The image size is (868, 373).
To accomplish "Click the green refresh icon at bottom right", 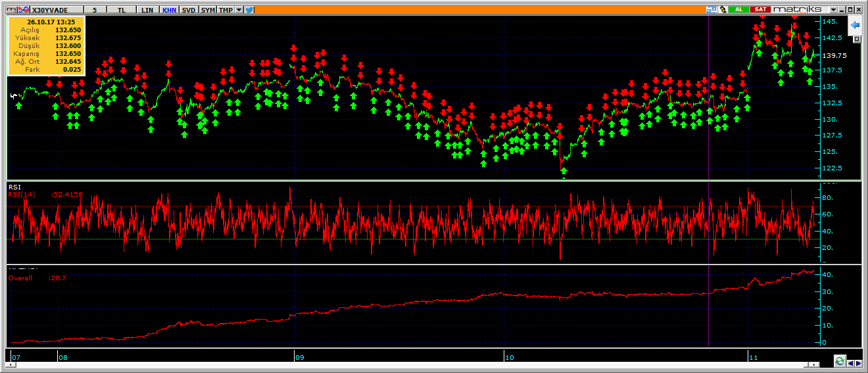I will click(840, 361).
